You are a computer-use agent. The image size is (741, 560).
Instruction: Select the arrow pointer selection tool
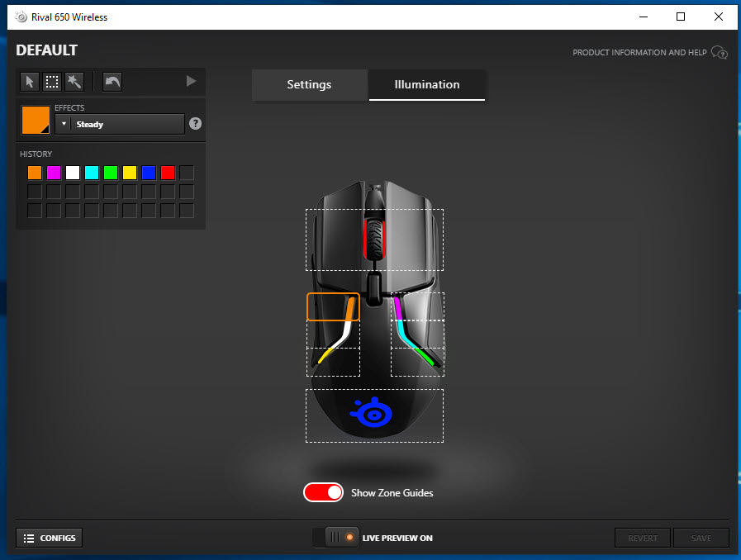[29, 82]
